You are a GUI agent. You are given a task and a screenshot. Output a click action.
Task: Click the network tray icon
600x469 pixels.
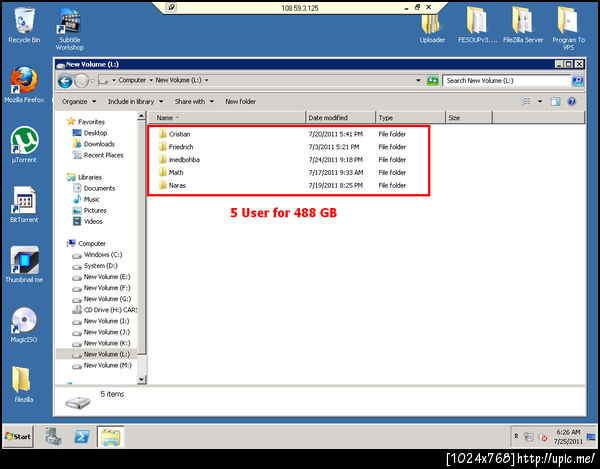pos(529,436)
